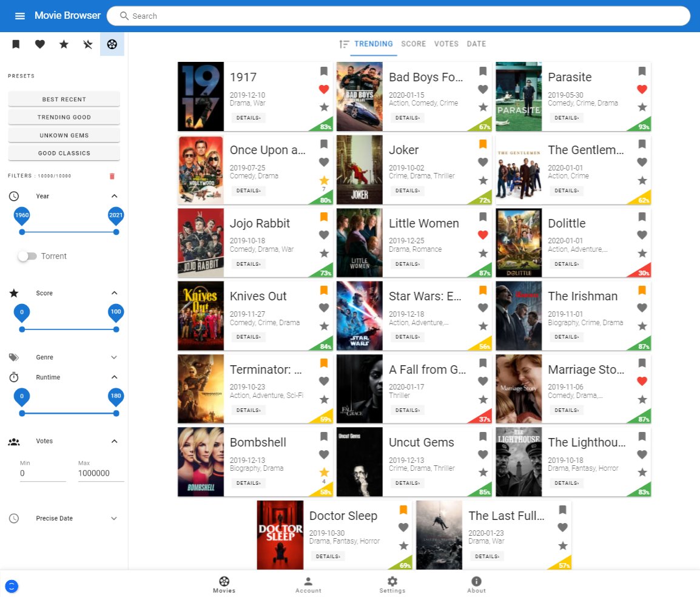Click star icon on Little Women card
The height and width of the screenshot is (597, 700).
pos(483,254)
